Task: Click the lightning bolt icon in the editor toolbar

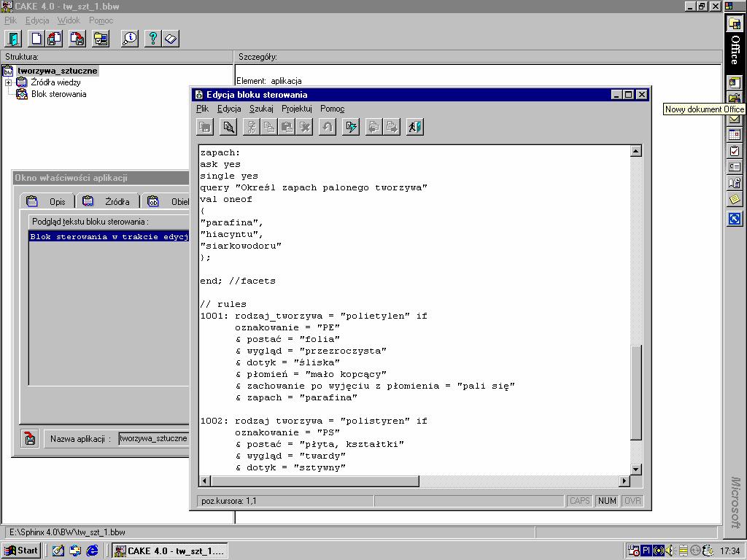Action: click(351, 127)
